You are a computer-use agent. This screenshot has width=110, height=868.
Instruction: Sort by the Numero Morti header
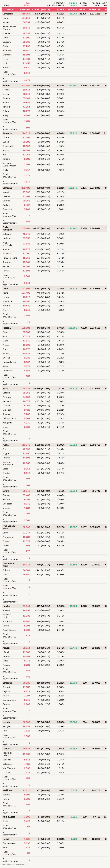pos(83,4)
